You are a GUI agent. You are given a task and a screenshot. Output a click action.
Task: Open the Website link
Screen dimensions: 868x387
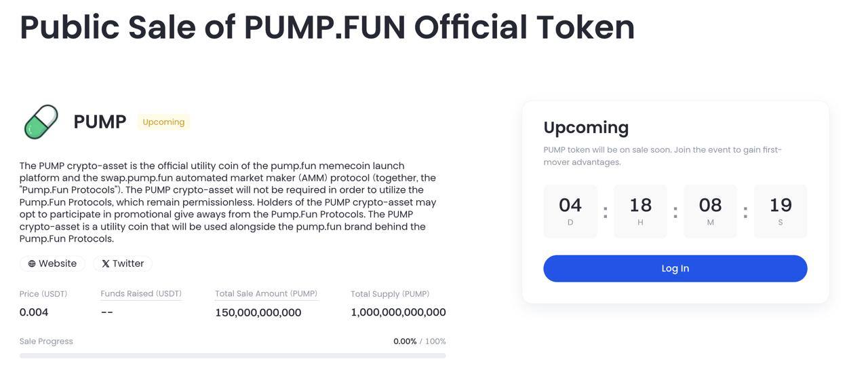pyautogui.click(x=52, y=263)
